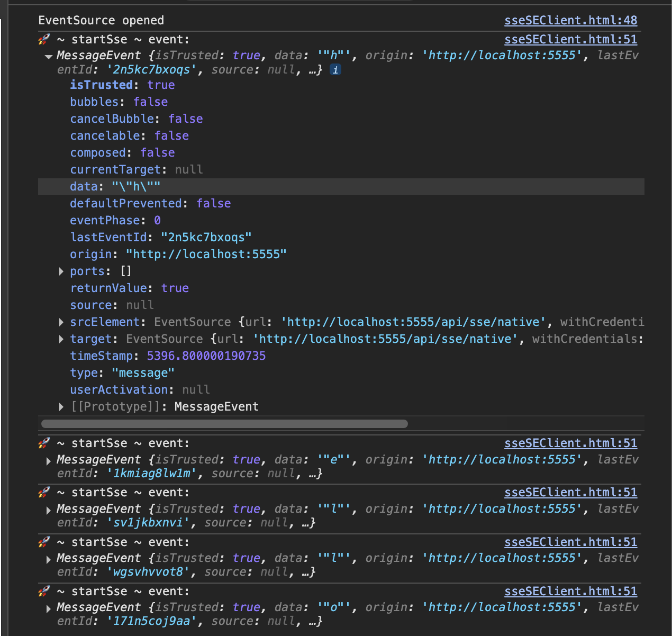The image size is (672, 636).
Task: Expand the MessageEvent with lastEventId wgsvhvvot8
Action: pos(49,559)
